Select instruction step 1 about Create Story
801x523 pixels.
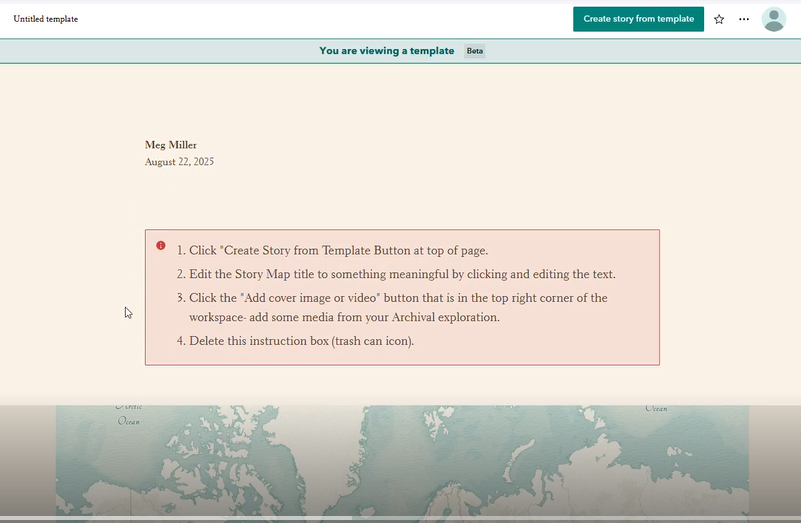point(338,251)
